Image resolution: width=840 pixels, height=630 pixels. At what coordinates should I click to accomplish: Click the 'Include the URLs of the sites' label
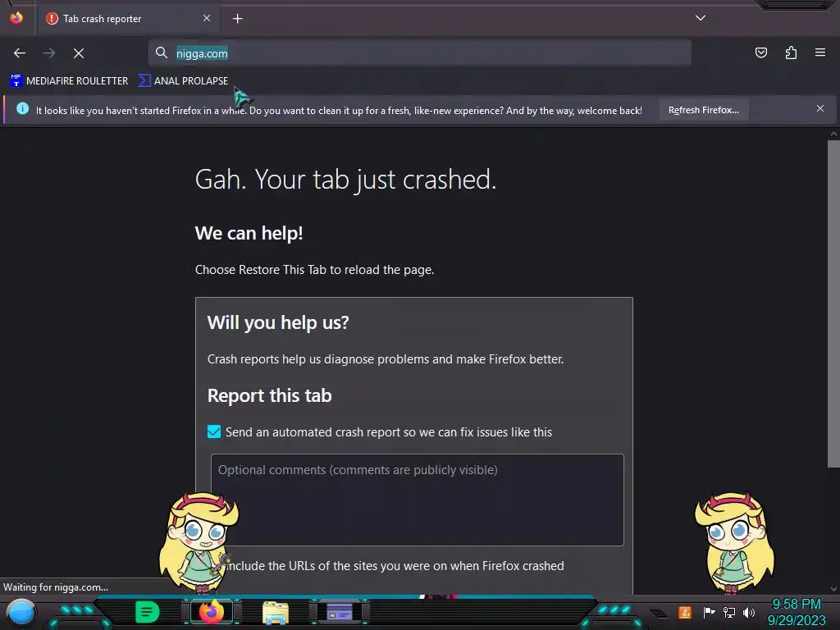coord(395,566)
